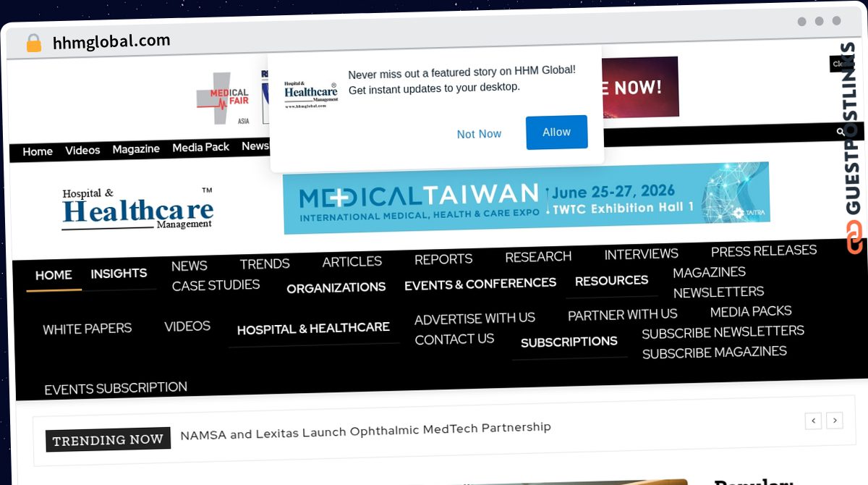The image size is (868, 485).
Task: Open WHITE PAPERS page
Action: [87, 329]
